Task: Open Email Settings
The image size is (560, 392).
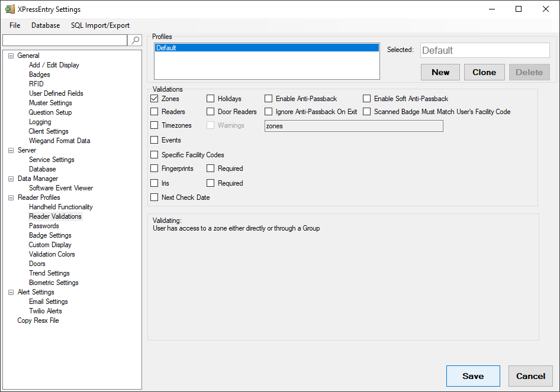Action: (49, 302)
